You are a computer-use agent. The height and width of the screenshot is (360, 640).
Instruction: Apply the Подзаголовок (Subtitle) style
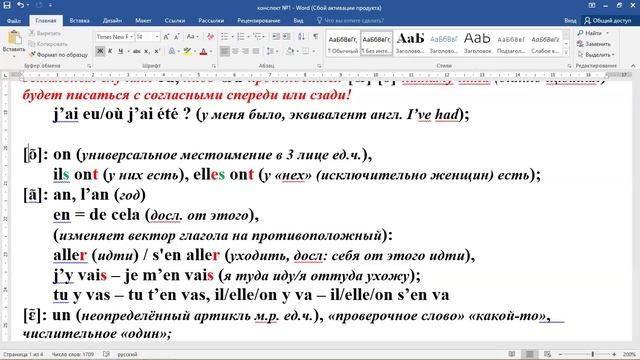click(511, 43)
